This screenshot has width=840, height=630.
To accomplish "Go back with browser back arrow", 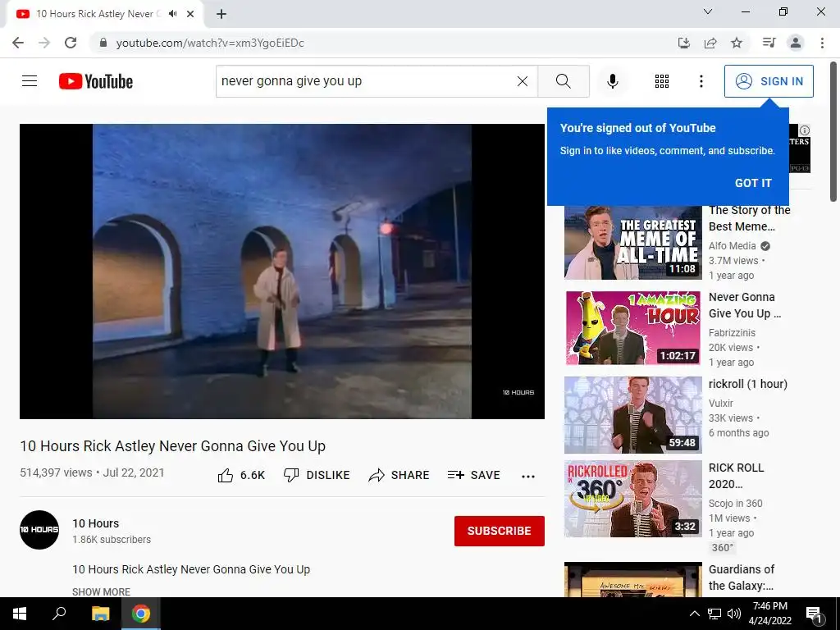I will 18,43.
